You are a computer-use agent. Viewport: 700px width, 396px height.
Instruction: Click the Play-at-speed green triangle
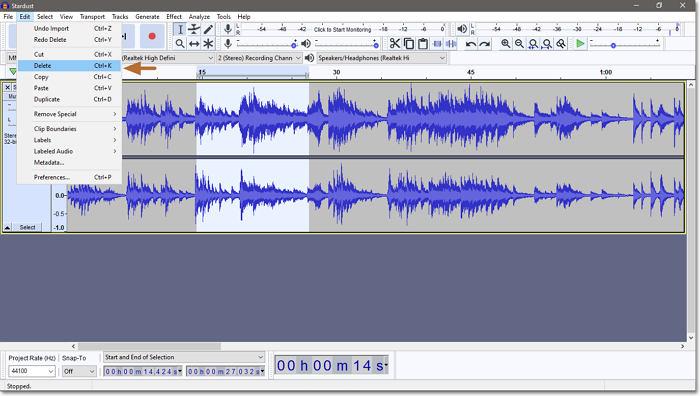click(580, 44)
